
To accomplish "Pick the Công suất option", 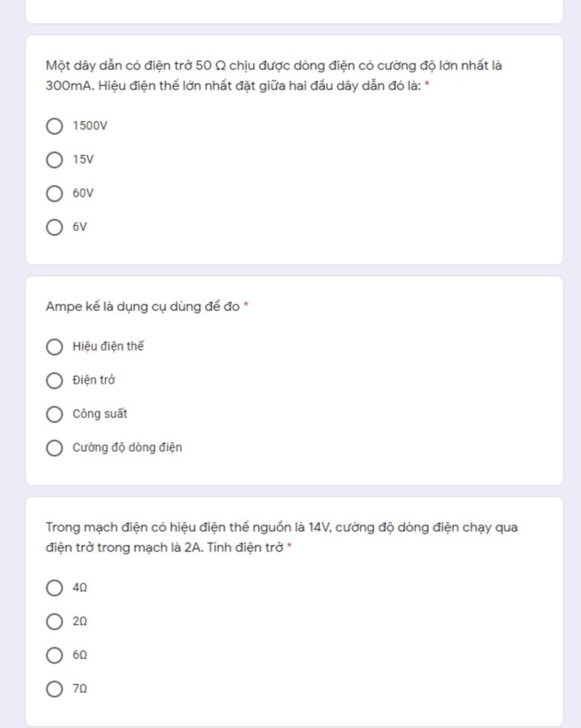I will tap(54, 415).
